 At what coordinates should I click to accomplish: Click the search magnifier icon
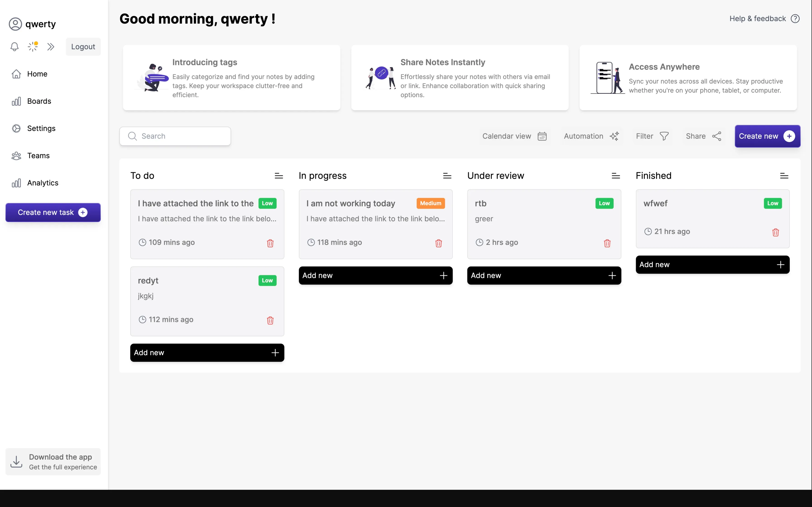click(x=133, y=136)
